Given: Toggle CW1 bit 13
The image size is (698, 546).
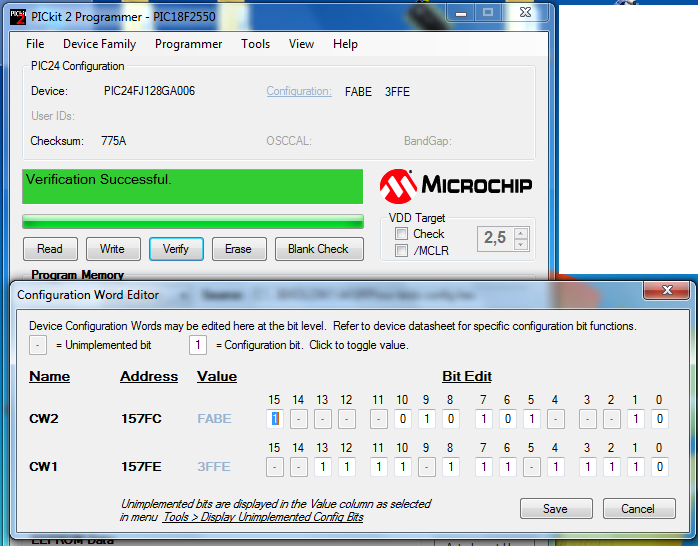Looking at the screenshot, I should (323, 467).
